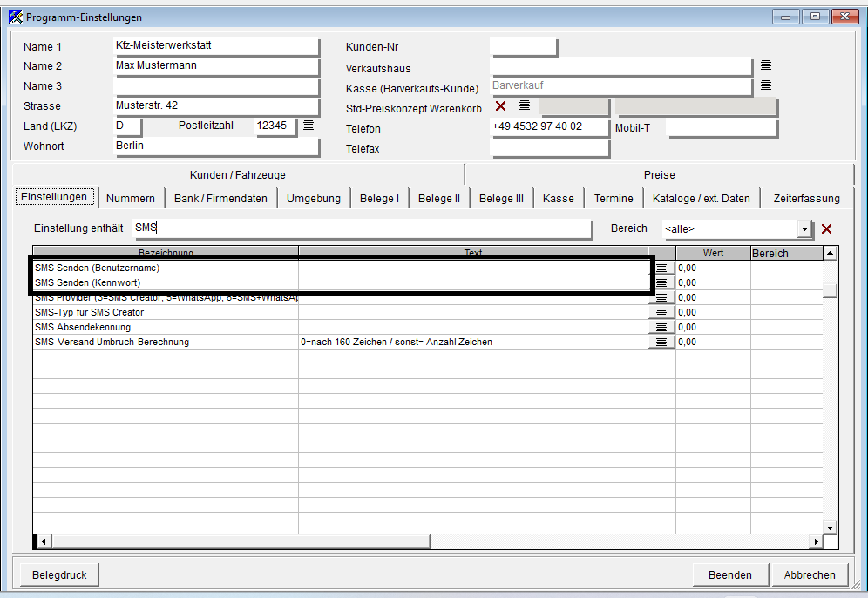Open the Umgebung tab
The width and height of the screenshot is (868, 598).
coord(313,198)
